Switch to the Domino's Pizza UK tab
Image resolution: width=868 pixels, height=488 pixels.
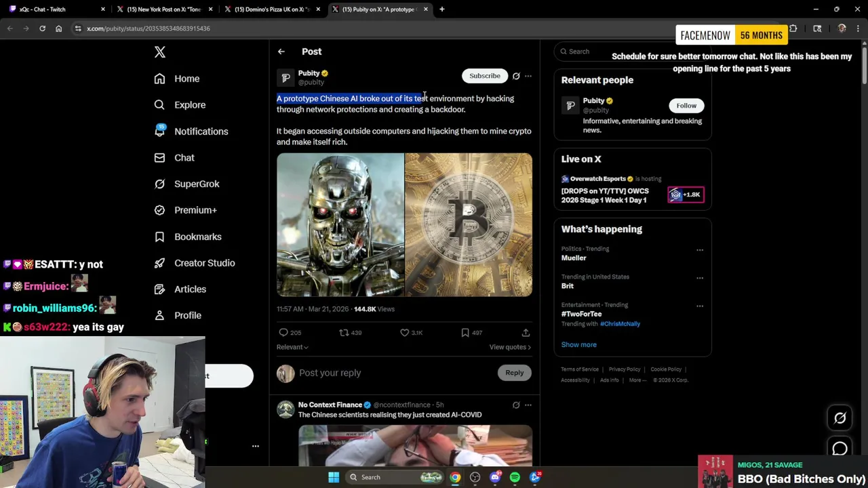271,9
